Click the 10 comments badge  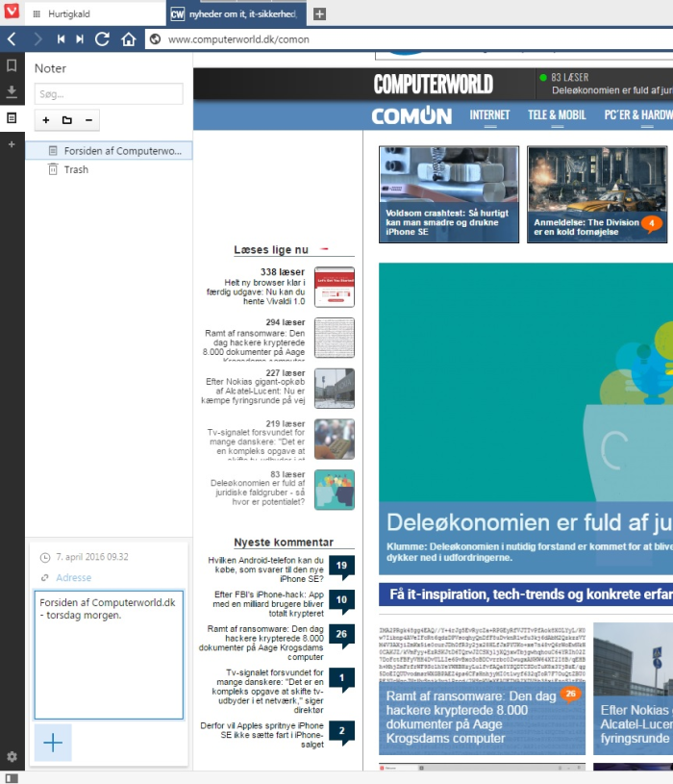341,600
